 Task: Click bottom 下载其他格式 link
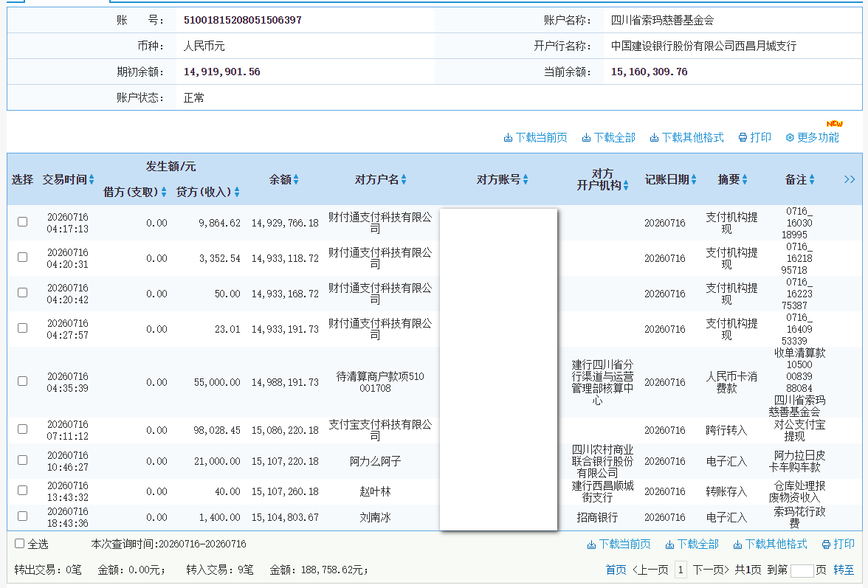point(776,544)
